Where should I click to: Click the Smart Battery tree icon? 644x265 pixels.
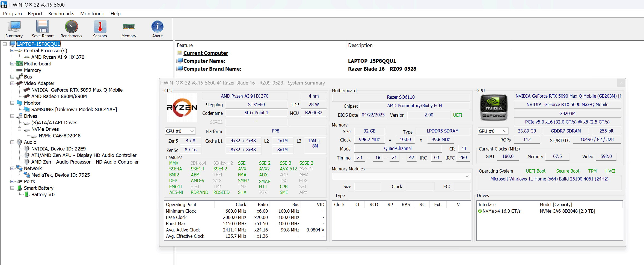(x=19, y=188)
